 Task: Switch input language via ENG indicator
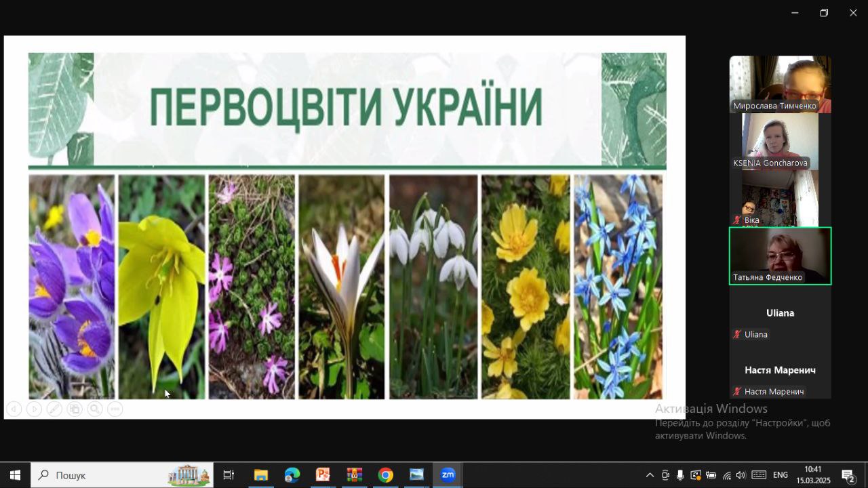781,475
